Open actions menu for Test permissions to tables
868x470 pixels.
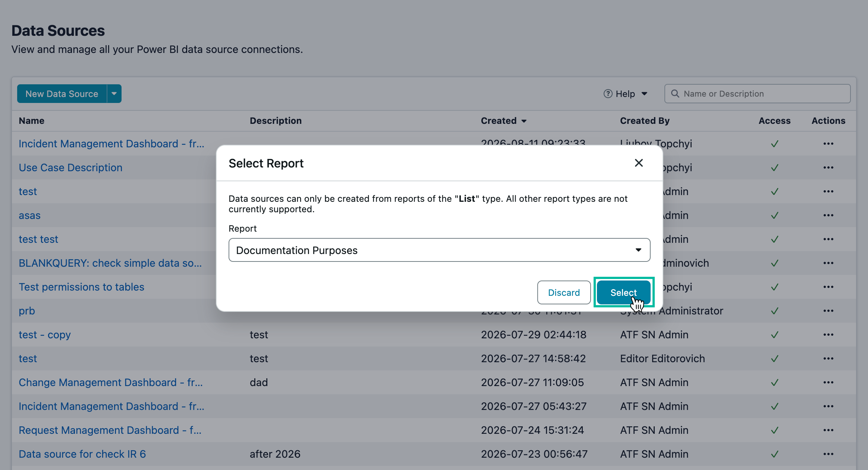point(828,287)
